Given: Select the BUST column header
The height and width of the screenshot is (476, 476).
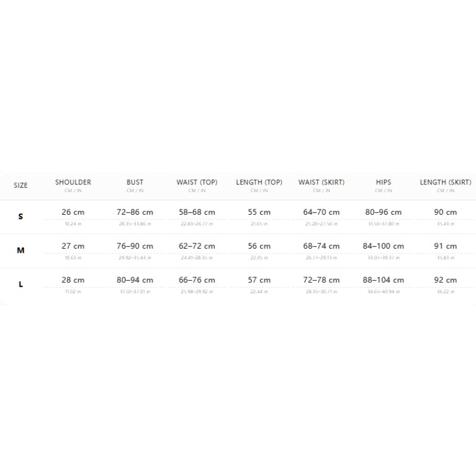Looking at the screenshot, I should (x=135, y=182).
